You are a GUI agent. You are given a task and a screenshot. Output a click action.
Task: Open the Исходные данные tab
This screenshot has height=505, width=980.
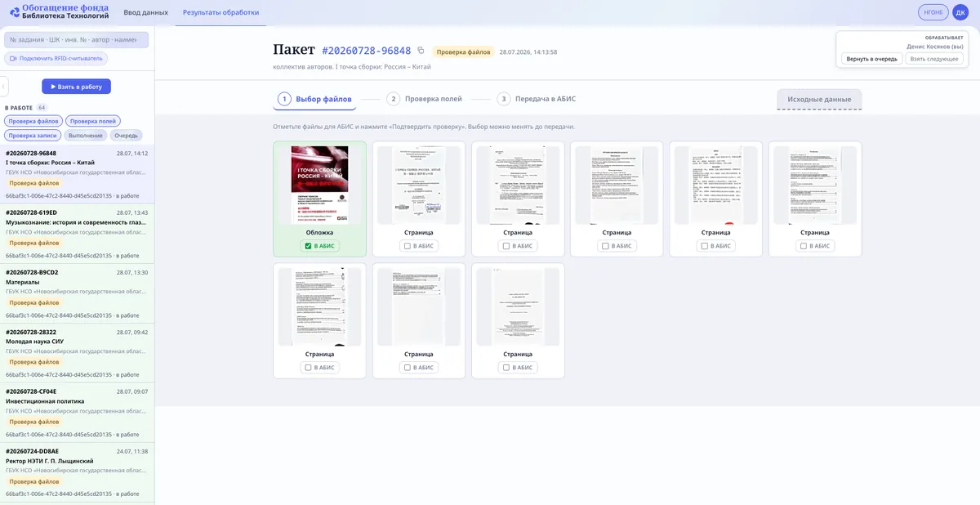click(819, 100)
